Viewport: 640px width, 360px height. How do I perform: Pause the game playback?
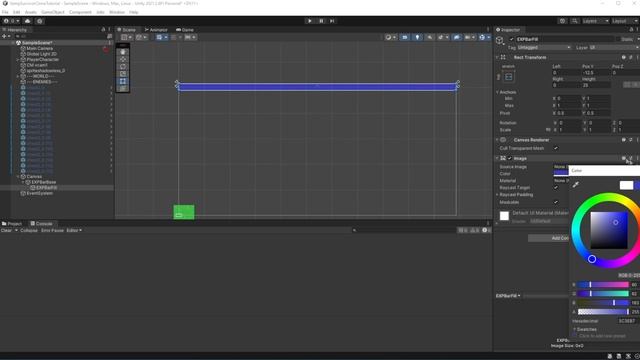[321, 21]
